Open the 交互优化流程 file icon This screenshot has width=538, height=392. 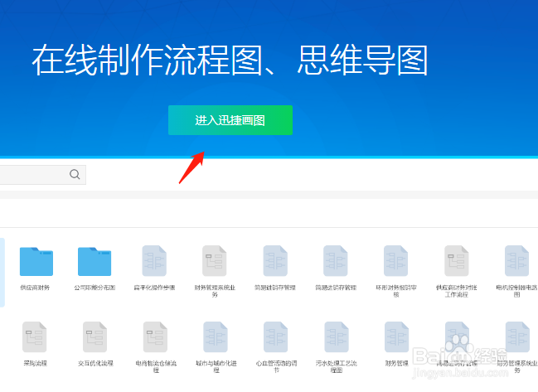tap(95, 337)
